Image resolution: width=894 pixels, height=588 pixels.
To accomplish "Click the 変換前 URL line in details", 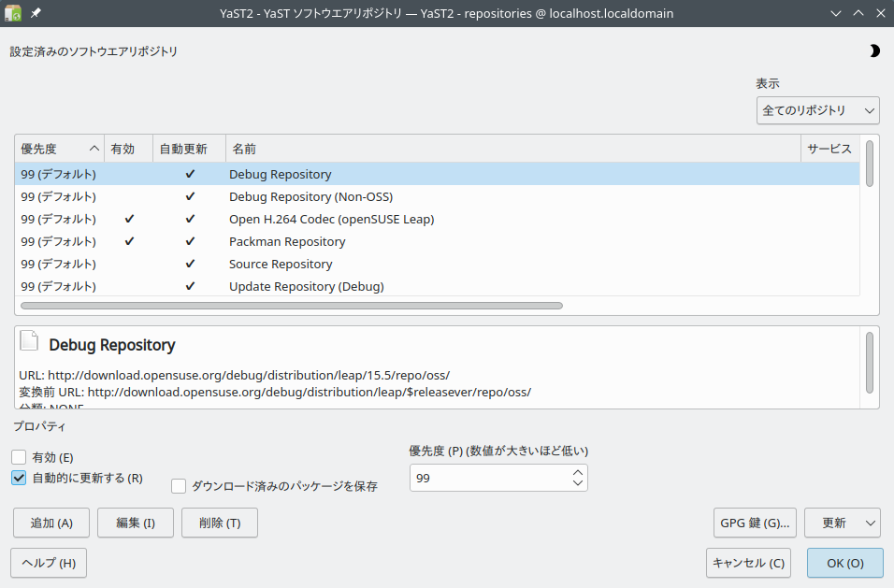I will 275,392.
